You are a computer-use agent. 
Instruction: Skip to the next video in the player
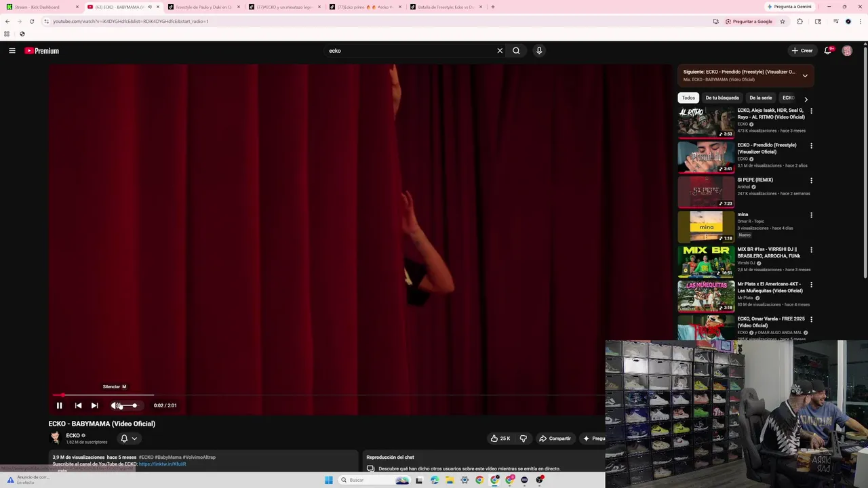pyautogui.click(x=94, y=405)
